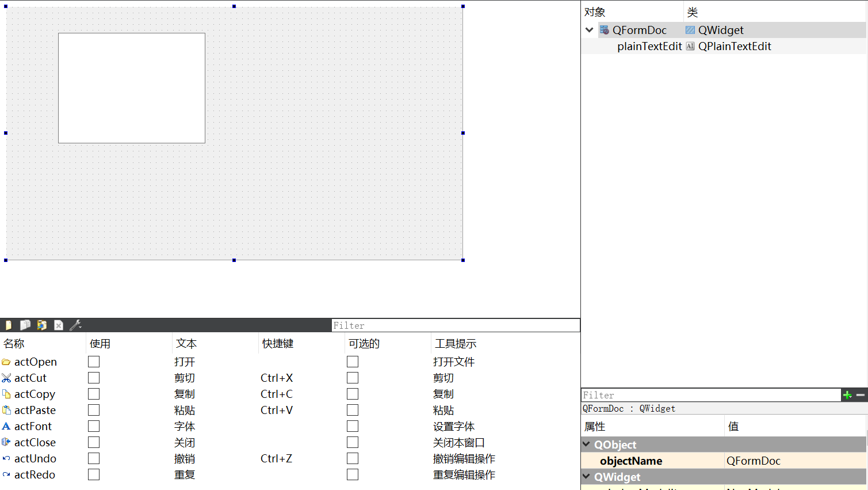The image size is (868, 490).
Task: Click the 重复编辑操作 tooltip cell
Action: [x=464, y=475]
